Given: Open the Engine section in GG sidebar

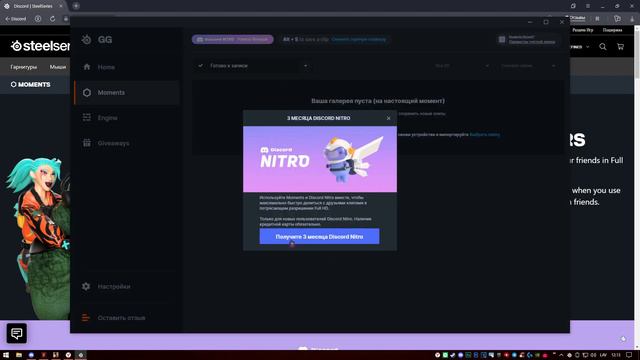Looking at the screenshot, I should pos(127,118).
